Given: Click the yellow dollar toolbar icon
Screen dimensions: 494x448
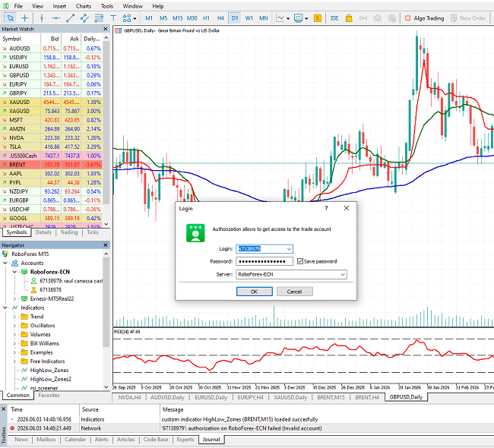Looking at the screenshot, I should pos(318,18).
